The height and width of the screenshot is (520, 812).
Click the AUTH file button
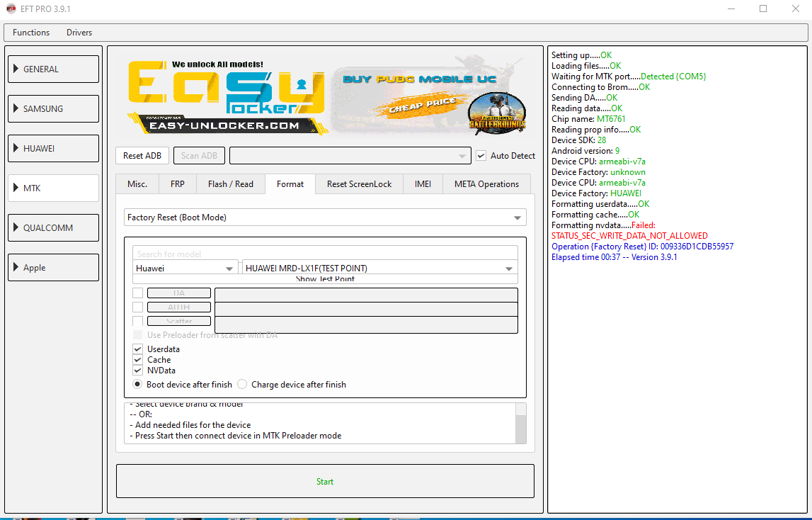click(179, 307)
